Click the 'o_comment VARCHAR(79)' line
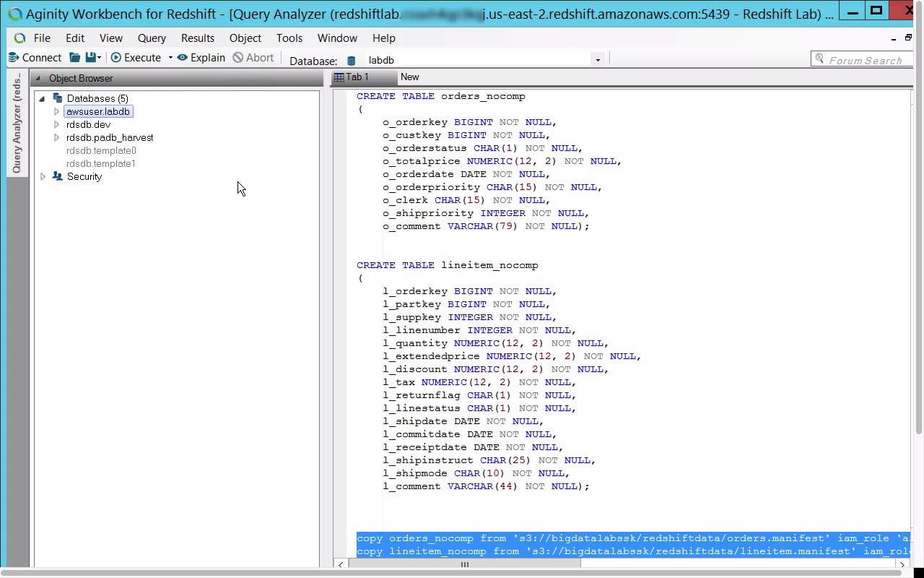 pos(486,226)
